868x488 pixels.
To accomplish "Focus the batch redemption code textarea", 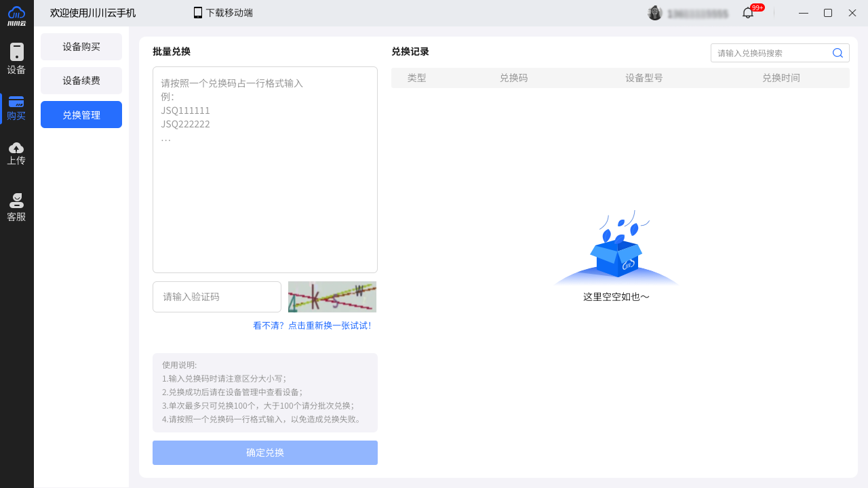I will tap(264, 169).
